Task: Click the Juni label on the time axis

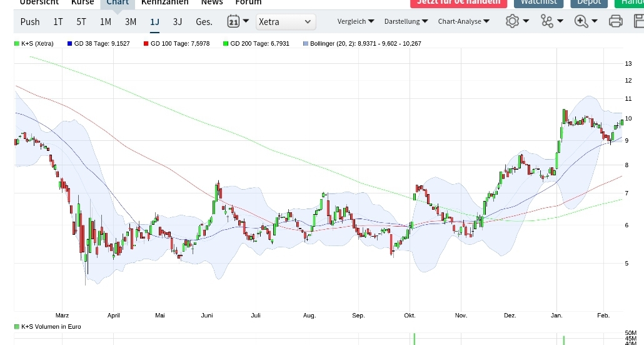Action: point(207,316)
